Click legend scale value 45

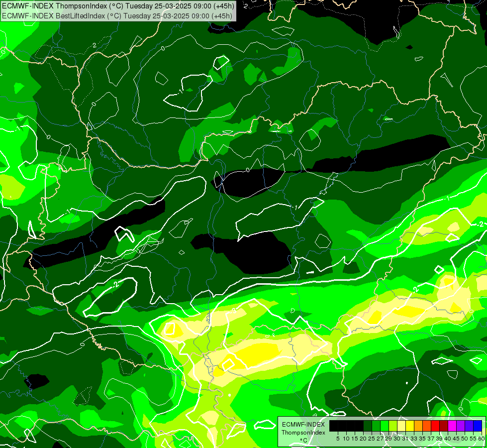coord(456,439)
